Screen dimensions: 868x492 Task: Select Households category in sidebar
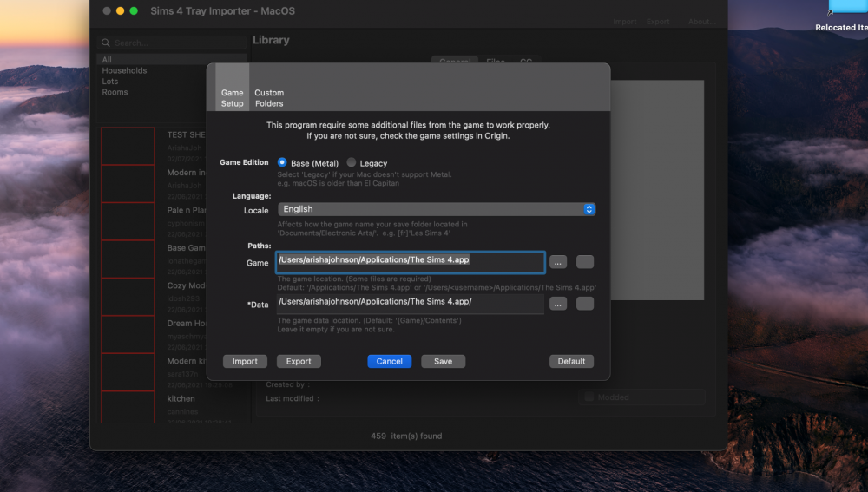[124, 71]
